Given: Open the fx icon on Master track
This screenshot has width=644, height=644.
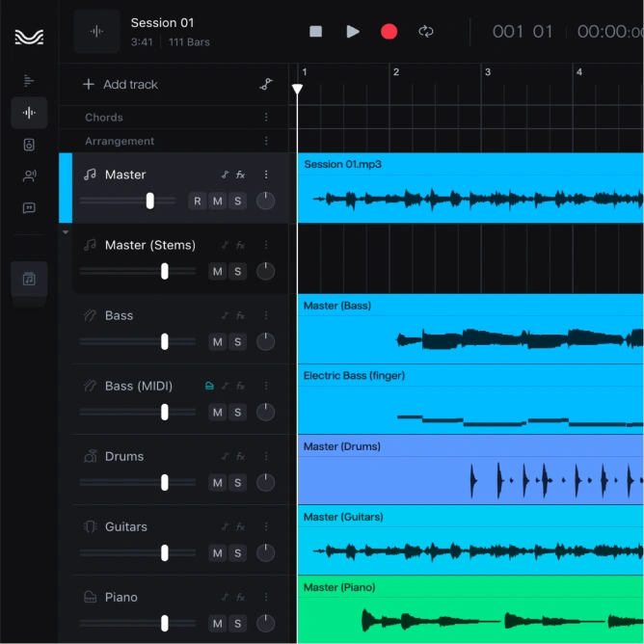Looking at the screenshot, I should point(241,174).
